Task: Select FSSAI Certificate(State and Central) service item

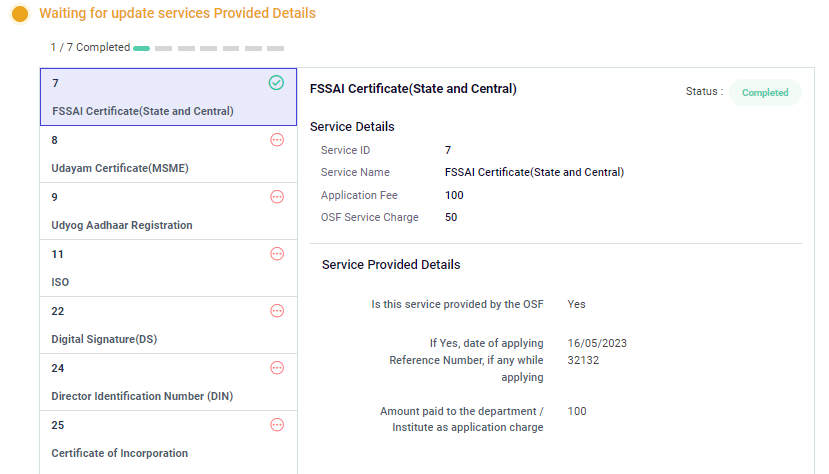Action: tap(143, 111)
